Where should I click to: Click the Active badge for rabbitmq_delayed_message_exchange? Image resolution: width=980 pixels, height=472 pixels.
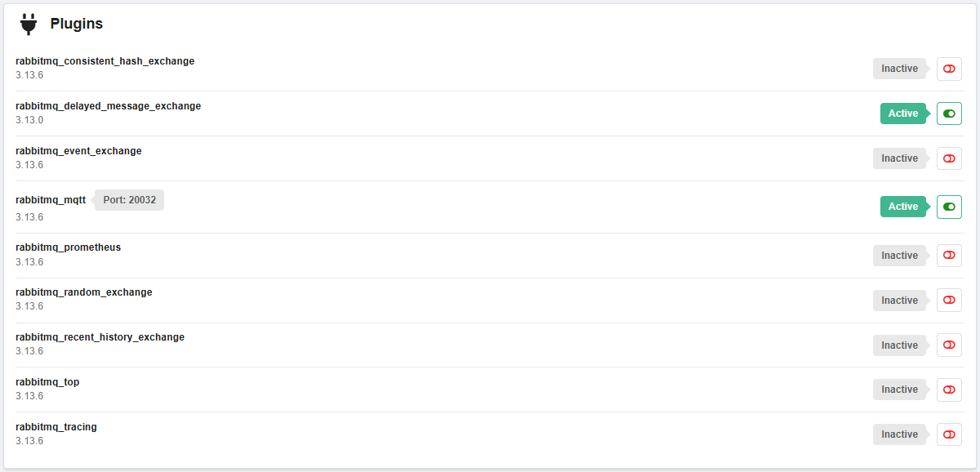coord(905,114)
